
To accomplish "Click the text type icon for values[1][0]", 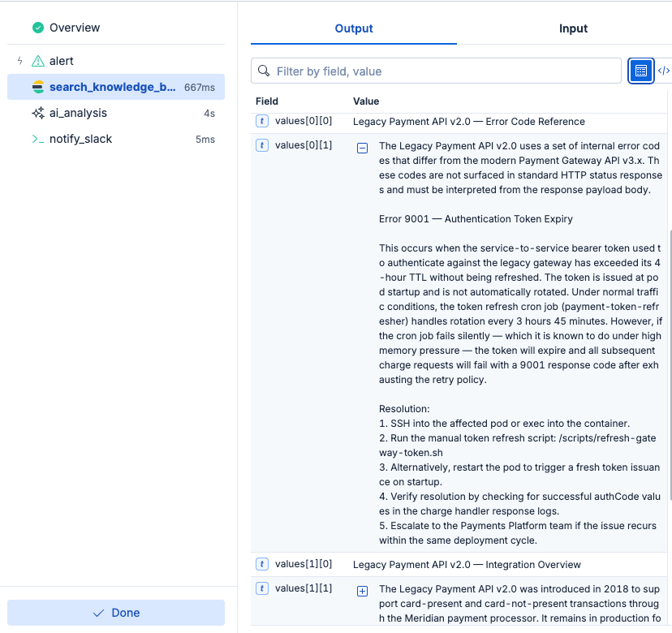I will coord(262,564).
